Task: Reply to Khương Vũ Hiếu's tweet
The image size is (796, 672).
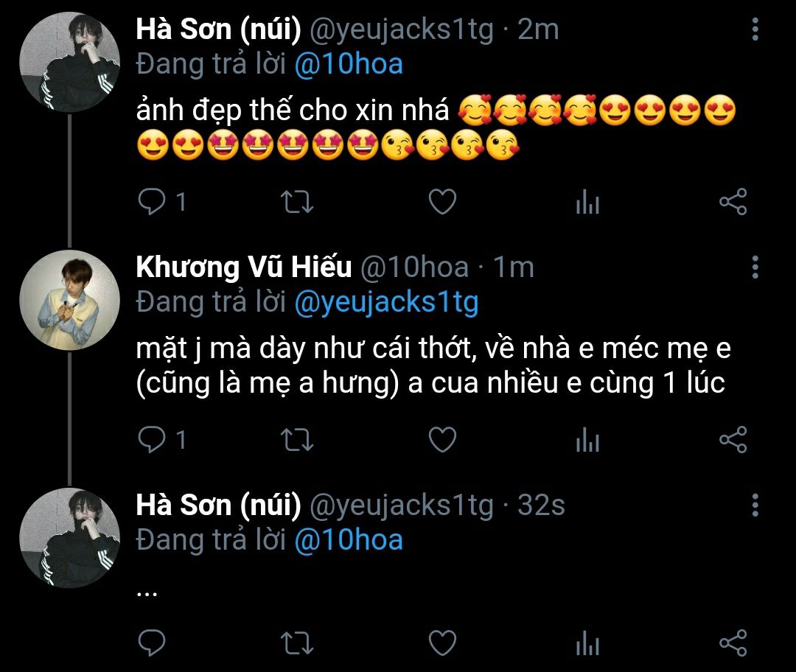Action: (x=153, y=440)
